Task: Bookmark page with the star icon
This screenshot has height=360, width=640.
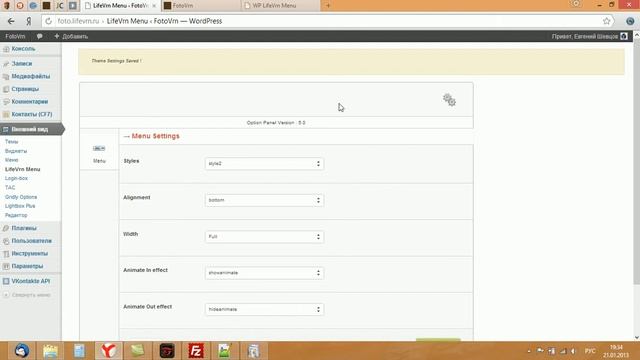Action: tap(607, 21)
